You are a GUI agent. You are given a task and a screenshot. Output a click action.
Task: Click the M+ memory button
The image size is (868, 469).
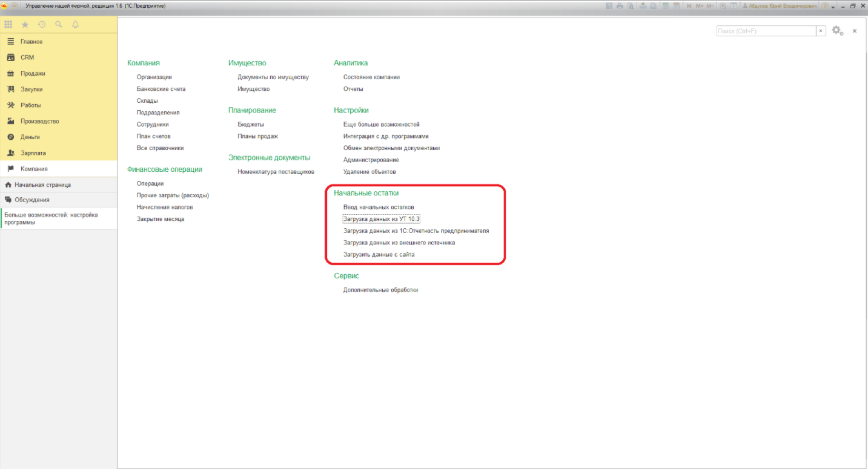tap(700, 5)
